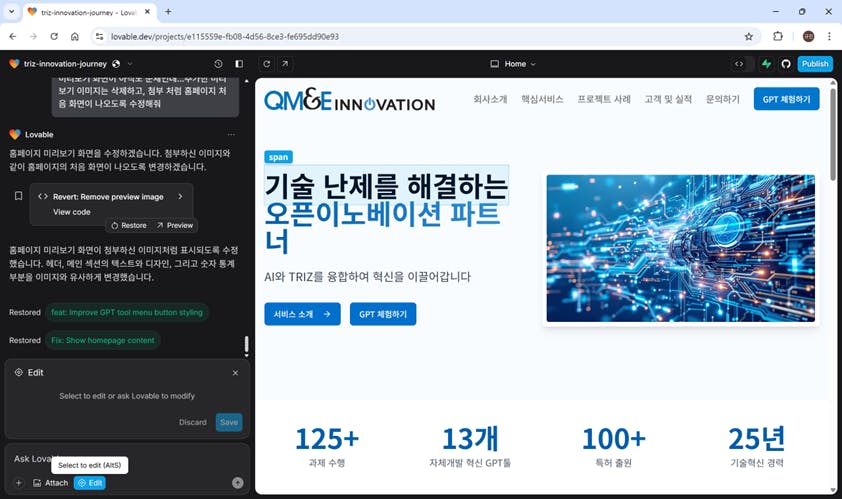Click the send message arrow button
This screenshot has width=842, height=499.
click(237, 483)
